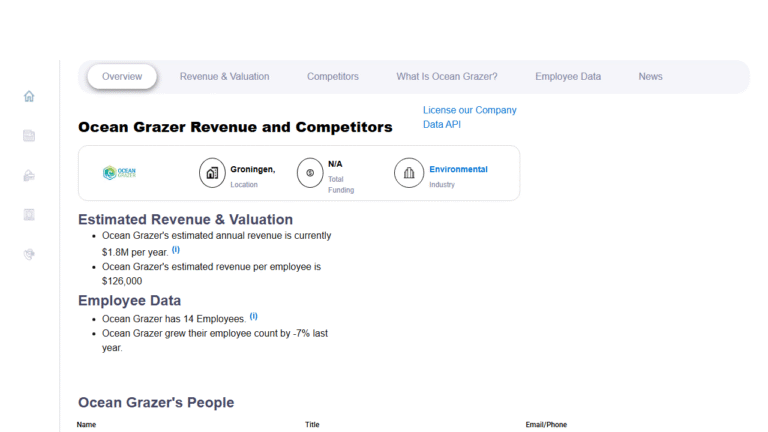The width and height of the screenshot is (768, 432).
Task: Switch to the News tab
Action: coord(650,77)
